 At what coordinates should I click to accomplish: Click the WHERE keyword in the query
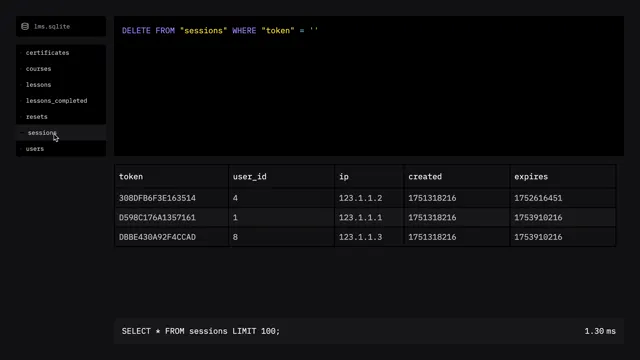coord(244,31)
